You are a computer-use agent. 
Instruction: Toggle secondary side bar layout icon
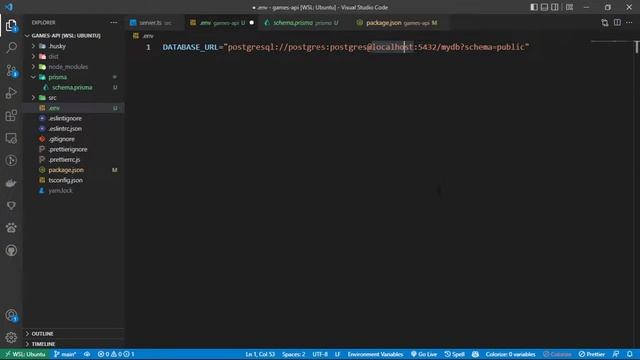[555, 7]
